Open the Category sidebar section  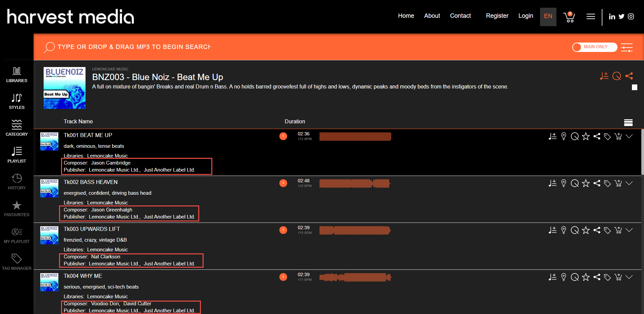(17, 128)
